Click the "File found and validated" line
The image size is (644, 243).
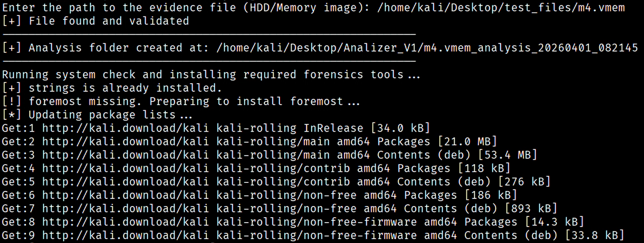(x=95, y=21)
